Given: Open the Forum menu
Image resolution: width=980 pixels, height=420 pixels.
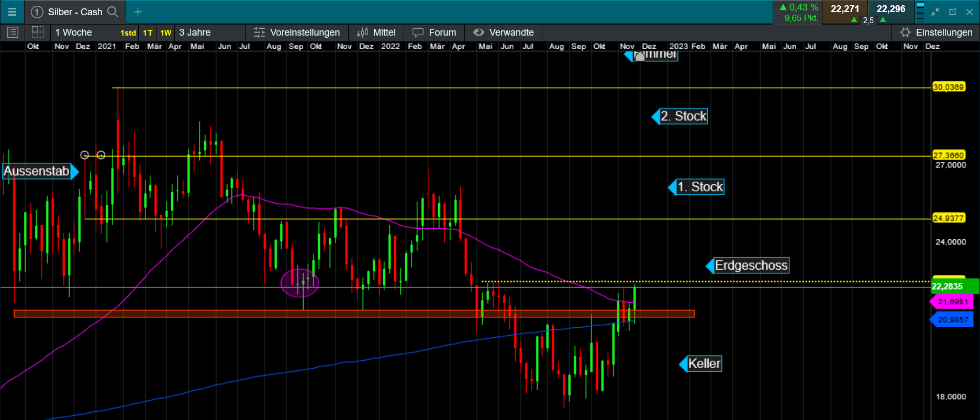Looking at the screenshot, I should pos(434,32).
